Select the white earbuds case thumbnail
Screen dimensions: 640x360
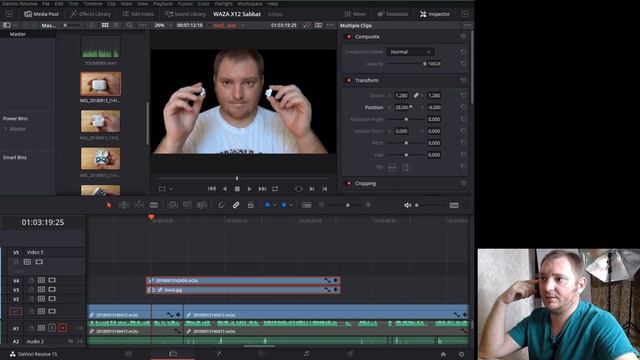tap(100, 84)
